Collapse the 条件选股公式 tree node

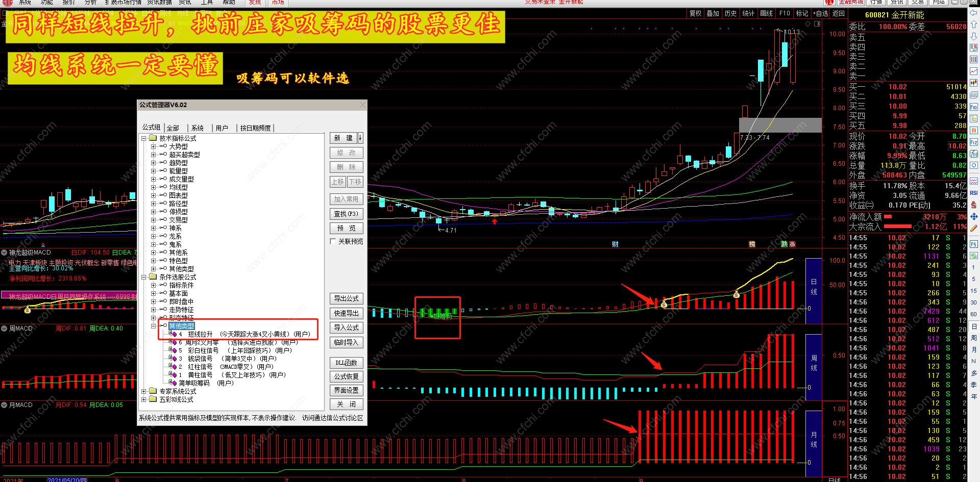click(144, 277)
